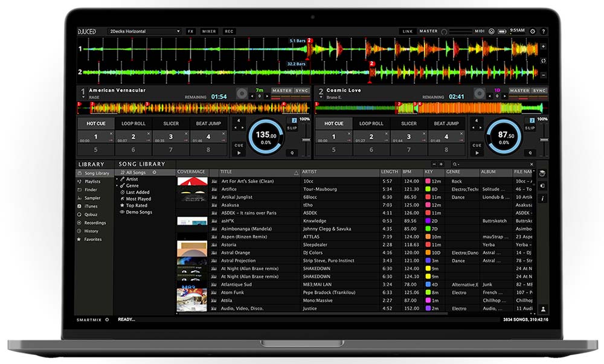Reset waveform zoom with circular arrows icon
Image resolution: width=604 pixels, height=364 pixels.
click(543, 61)
